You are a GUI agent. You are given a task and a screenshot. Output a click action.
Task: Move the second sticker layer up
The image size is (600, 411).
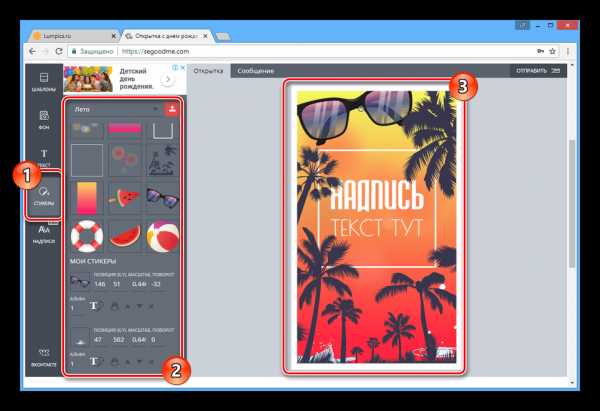128,362
